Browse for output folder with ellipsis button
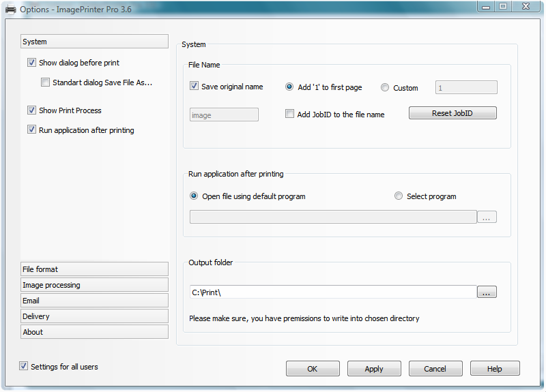The image size is (546, 392). point(487,292)
